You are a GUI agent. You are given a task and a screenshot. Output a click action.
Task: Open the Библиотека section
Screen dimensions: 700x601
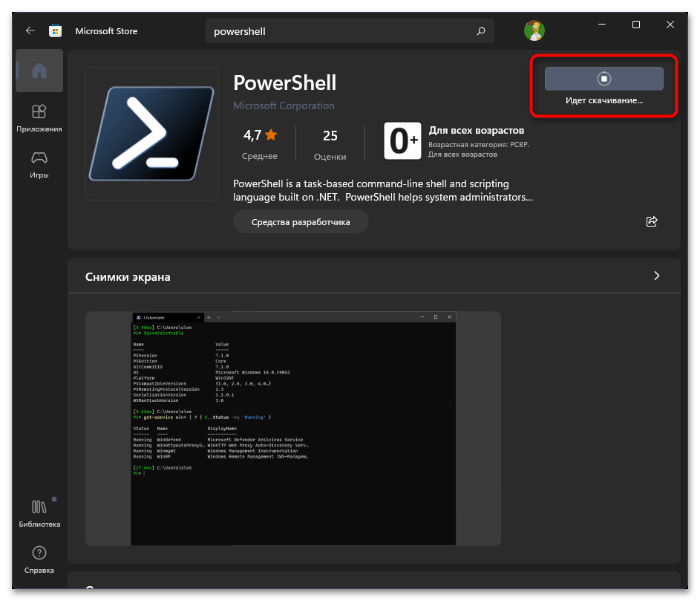point(39,513)
